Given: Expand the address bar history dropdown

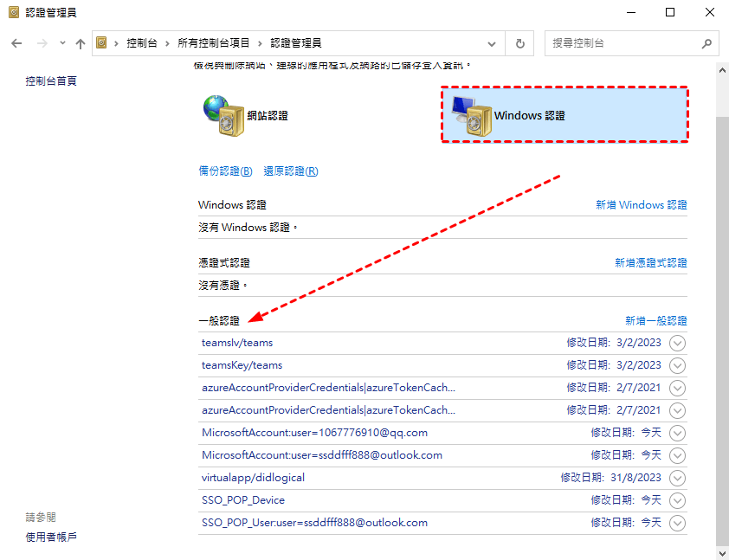Looking at the screenshot, I should point(492,43).
